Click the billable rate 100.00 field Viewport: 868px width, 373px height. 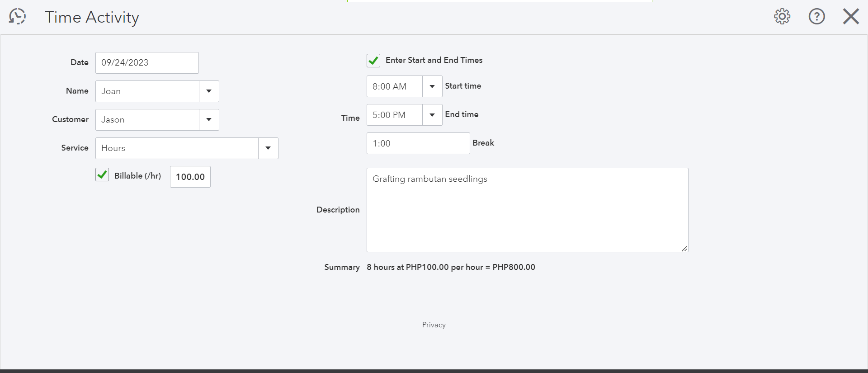pos(190,177)
